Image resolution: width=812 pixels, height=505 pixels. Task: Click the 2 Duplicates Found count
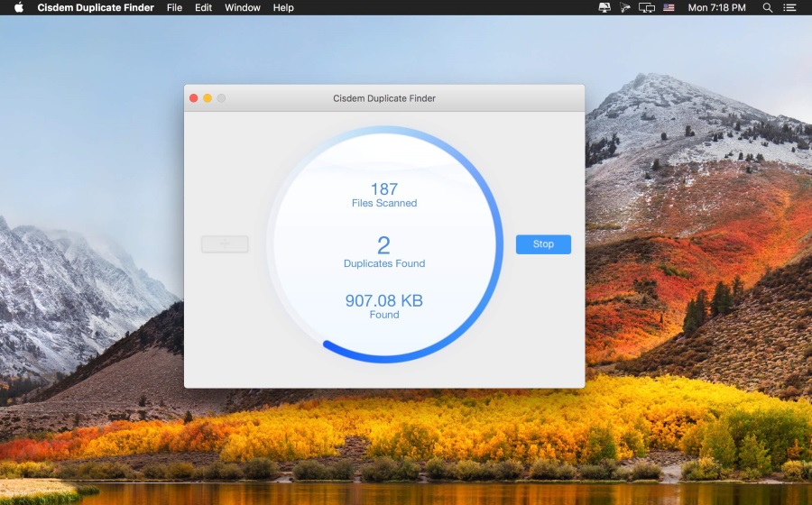coord(384,252)
